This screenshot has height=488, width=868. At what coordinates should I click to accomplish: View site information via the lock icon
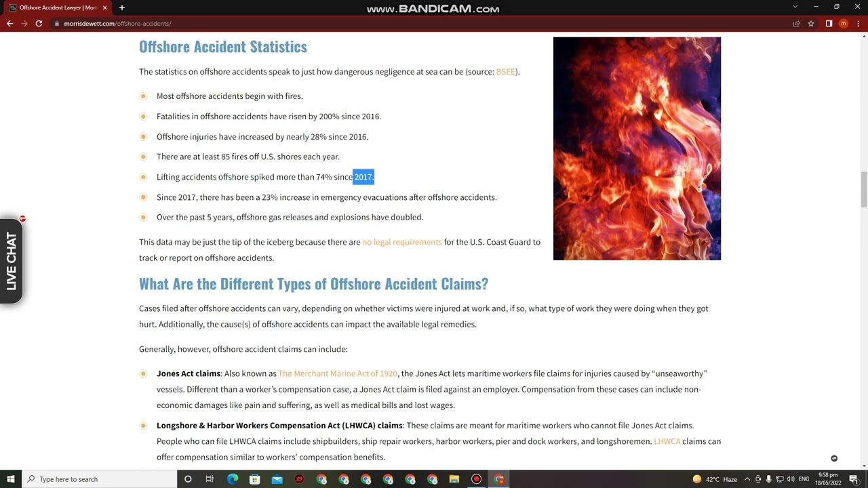(57, 24)
